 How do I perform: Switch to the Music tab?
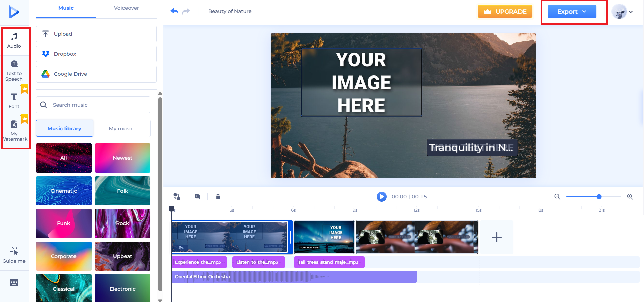66,8
